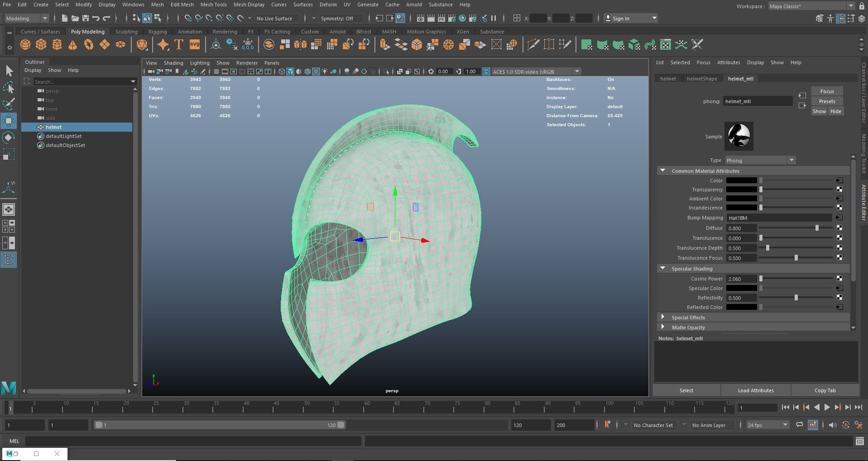Screen dimensions: 868x461
Task: Click the Open Scene folder icon
Action: click(x=75, y=18)
